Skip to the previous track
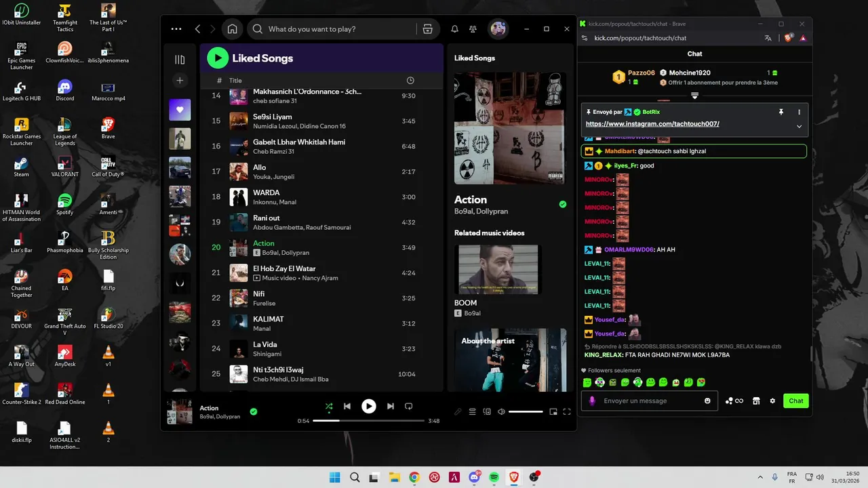The height and width of the screenshot is (488, 868). [347, 406]
